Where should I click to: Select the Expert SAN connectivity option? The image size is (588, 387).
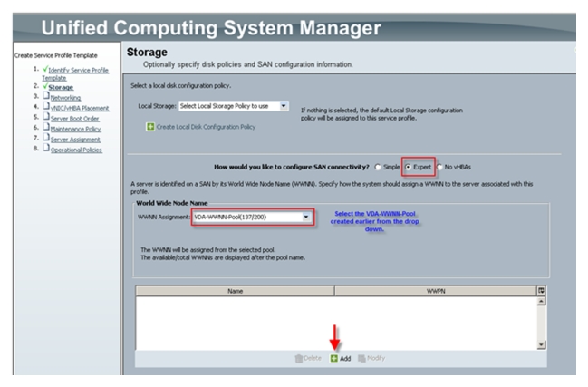click(x=408, y=168)
